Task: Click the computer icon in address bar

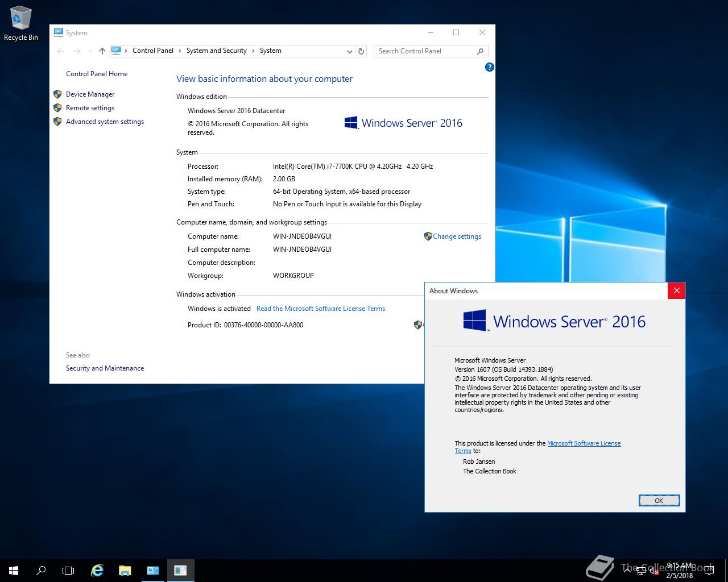Action: (116, 51)
